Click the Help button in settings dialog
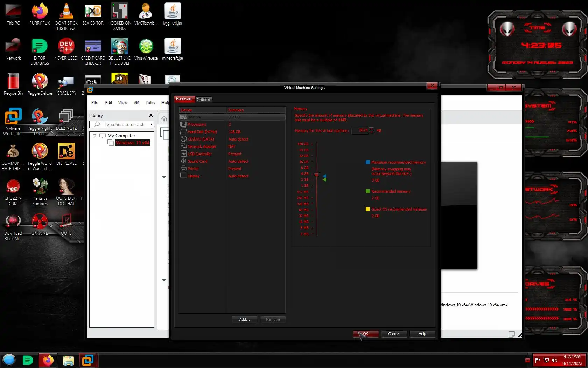The height and width of the screenshot is (368, 588). click(422, 334)
